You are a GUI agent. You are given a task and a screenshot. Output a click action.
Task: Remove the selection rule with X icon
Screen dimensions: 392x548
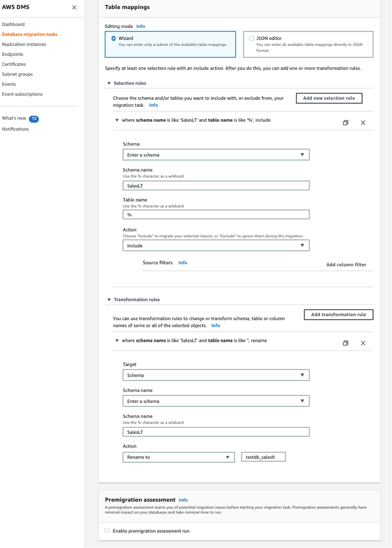pyautogui.click(x=363, y=123)
